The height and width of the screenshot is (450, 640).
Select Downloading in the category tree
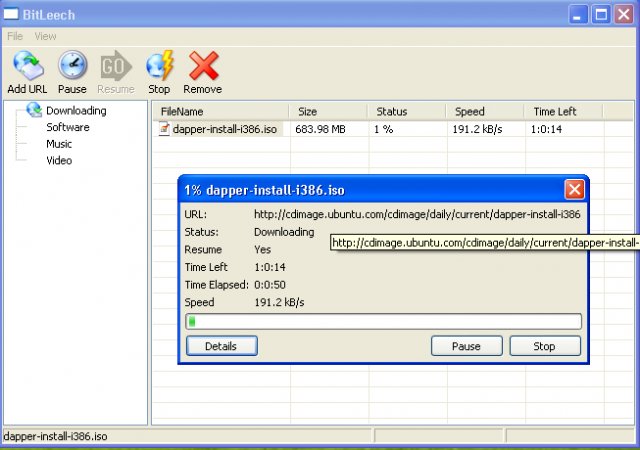76,111
